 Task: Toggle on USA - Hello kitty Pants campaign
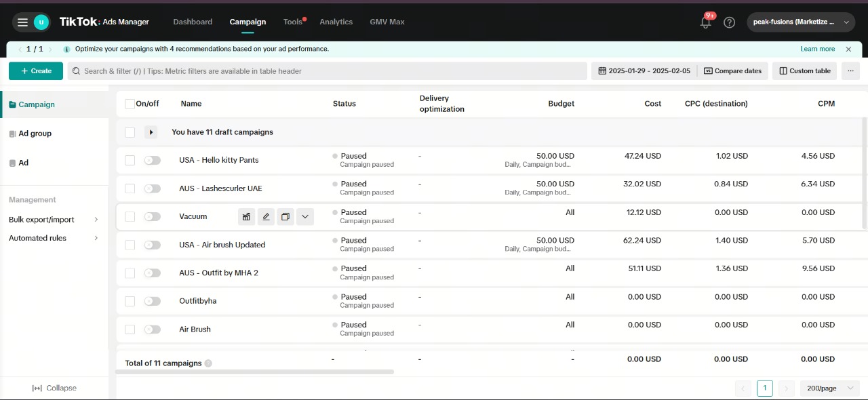pyautogui.click(x=153, y=160)
